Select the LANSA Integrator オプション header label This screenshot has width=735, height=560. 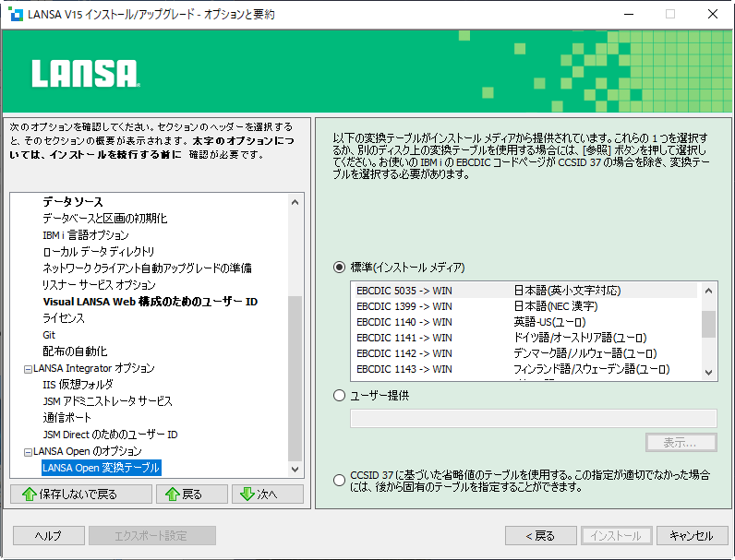94,368
